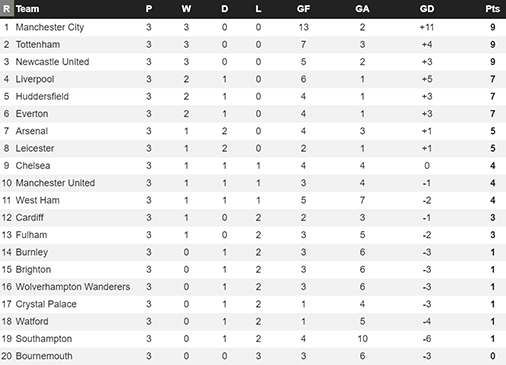Open the Crystal Palace team entry
Image resolution: width=506 pixels, height=365 pixels.
tap(46, 304)
